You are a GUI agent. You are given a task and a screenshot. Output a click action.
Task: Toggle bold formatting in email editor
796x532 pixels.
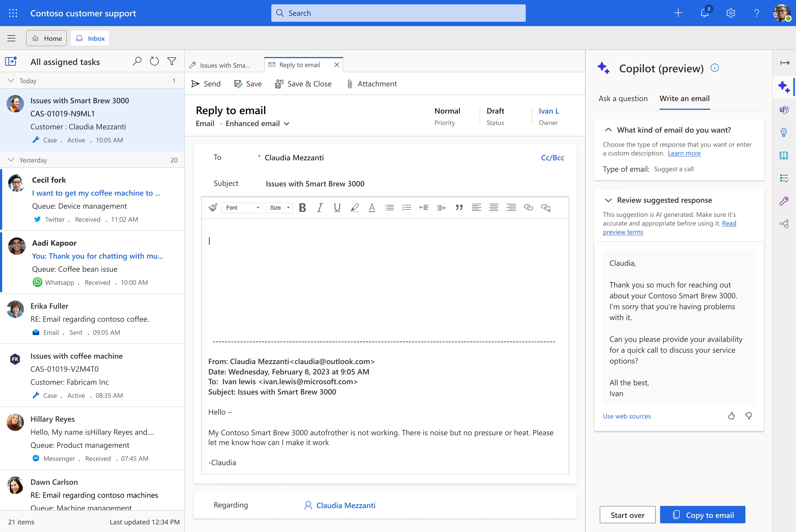tap(302, 207)
